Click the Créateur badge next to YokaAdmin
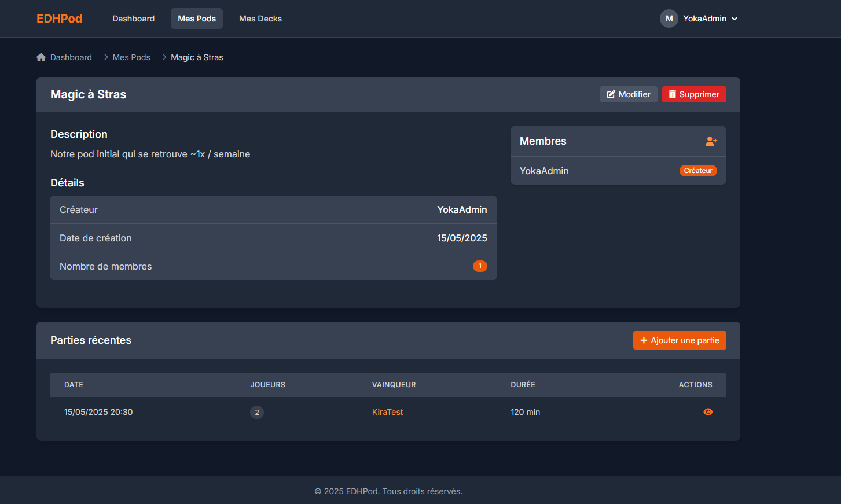Image resolution: width=841 pixels, height=504 pixels. [x=697, y=171]
